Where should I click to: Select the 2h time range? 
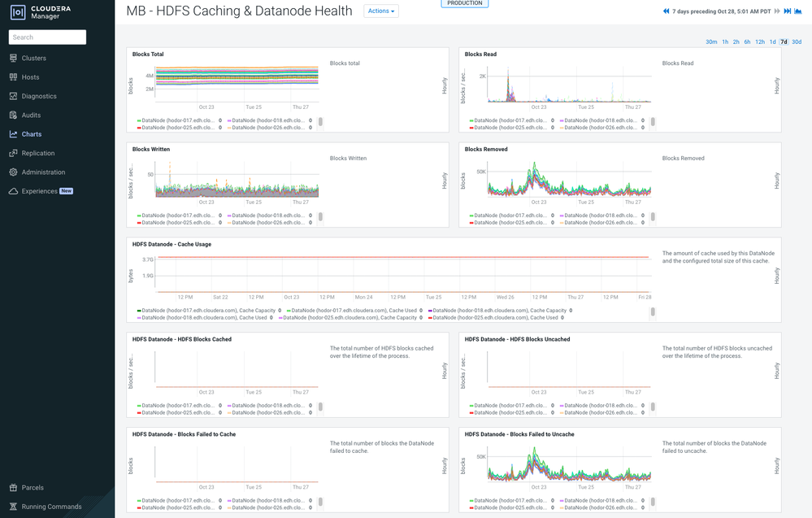click(736, 42)
